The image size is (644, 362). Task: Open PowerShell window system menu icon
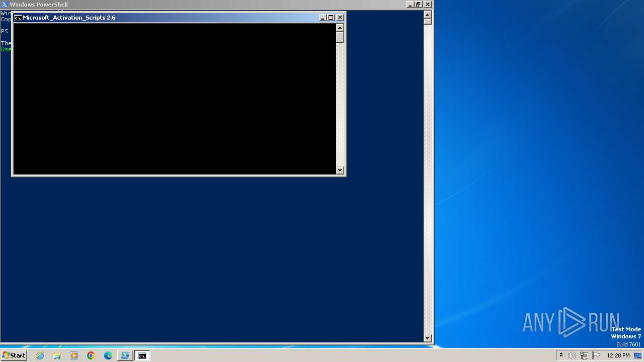click(5, 5)
